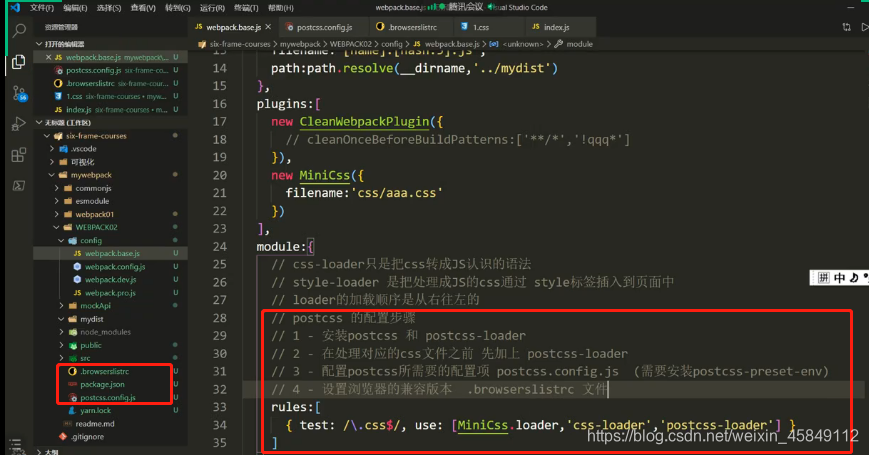
Task: Open postcss.config.js in file tree
Action: [108, 397]
